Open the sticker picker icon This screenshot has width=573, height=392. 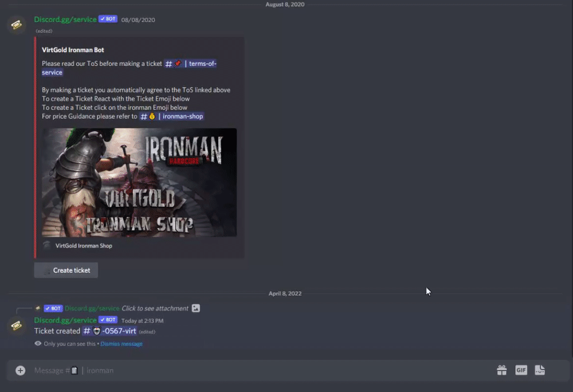[x=540, y=370]
